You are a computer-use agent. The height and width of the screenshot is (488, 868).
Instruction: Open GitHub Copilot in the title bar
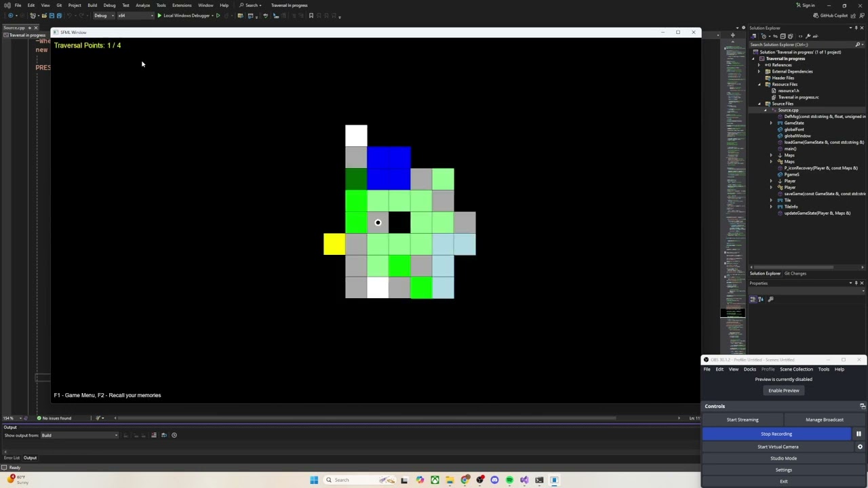pos(831,16)
